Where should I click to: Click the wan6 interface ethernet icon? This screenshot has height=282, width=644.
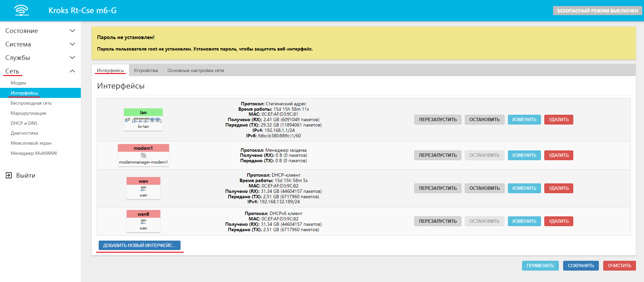tap(143, 222)
